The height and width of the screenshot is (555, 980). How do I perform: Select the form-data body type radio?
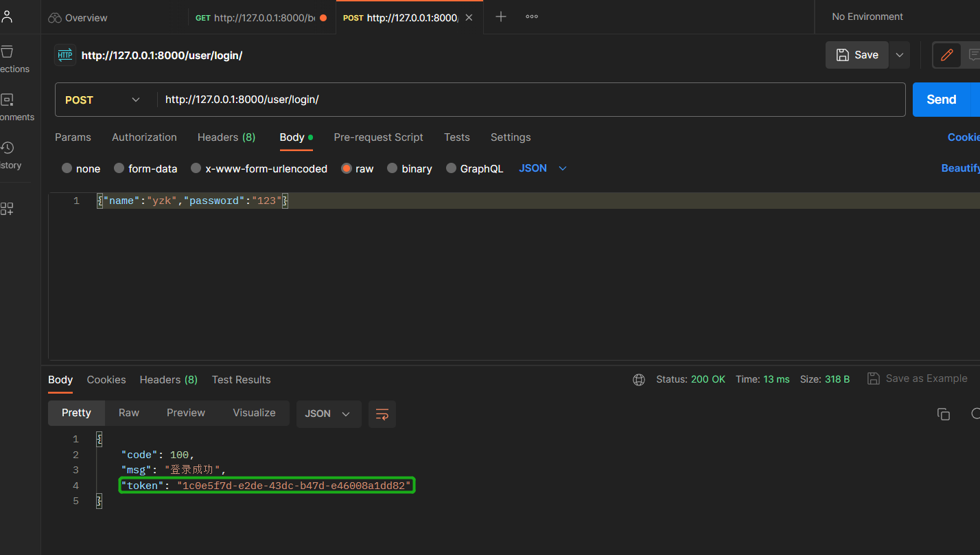(119, 168)
